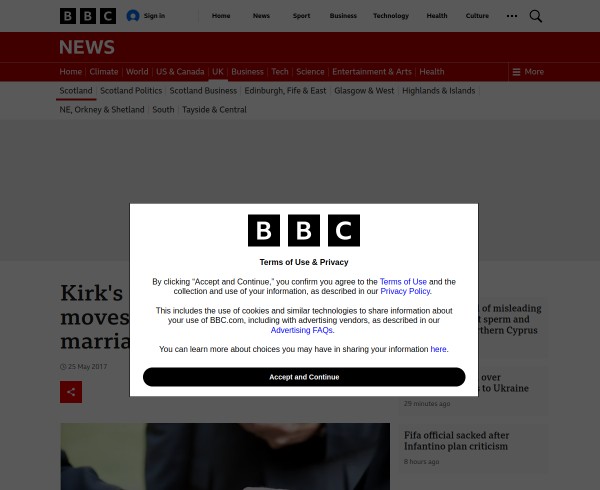Open the search magnifier icon
The image size is (600, 490).
pos(535,16)
